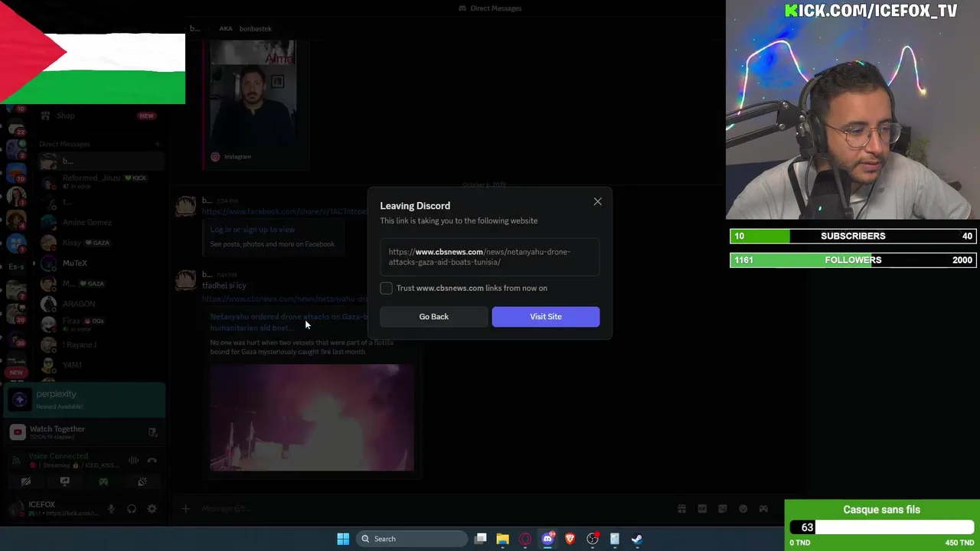Click Log in or sign up to view link

pos(253,230)
